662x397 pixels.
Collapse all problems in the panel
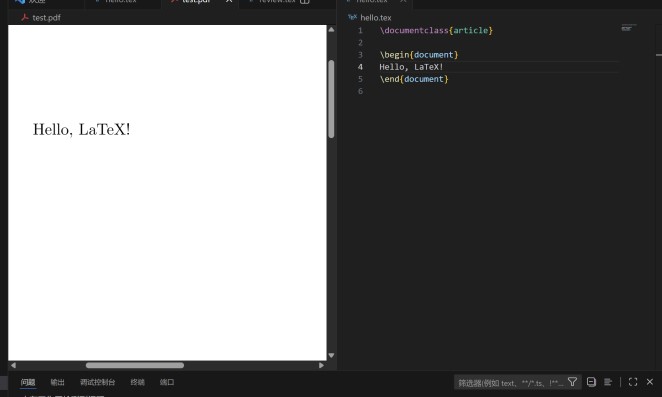591,382
